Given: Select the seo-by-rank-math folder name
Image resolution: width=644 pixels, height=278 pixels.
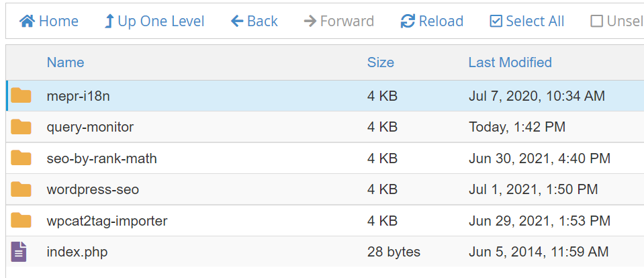Looking at the screenshot, I should click(101, 158).
